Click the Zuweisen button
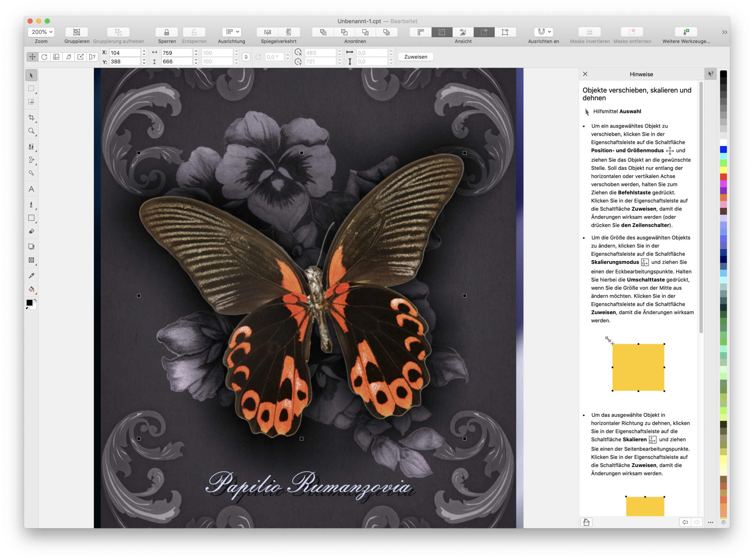Viewport: 754px width, 560px height. 416,57
